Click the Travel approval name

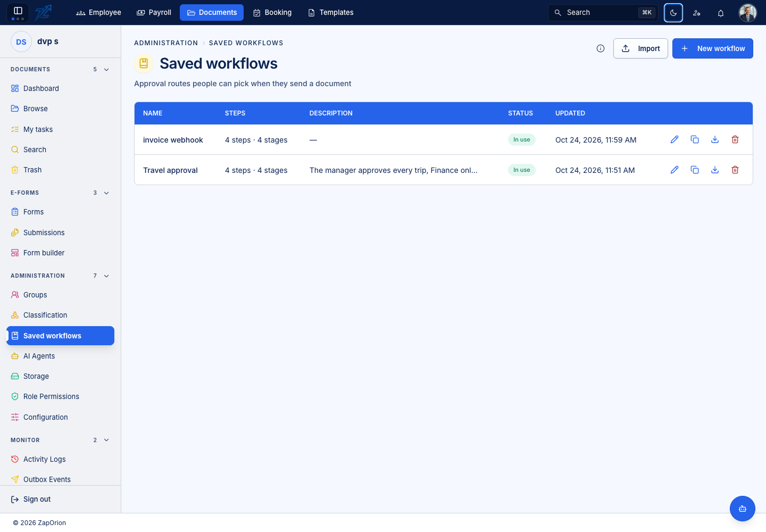pyautogui.click(x=170, y=170)
